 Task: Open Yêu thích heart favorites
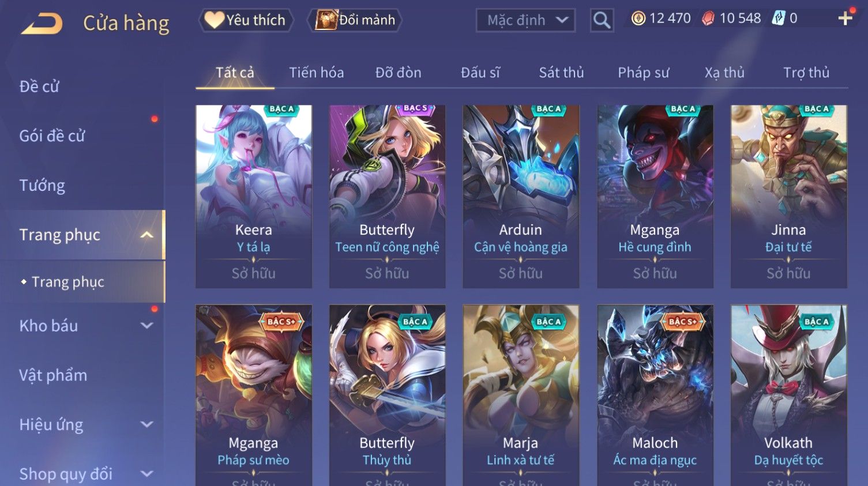pyautogui.click(x=246, y=20)
